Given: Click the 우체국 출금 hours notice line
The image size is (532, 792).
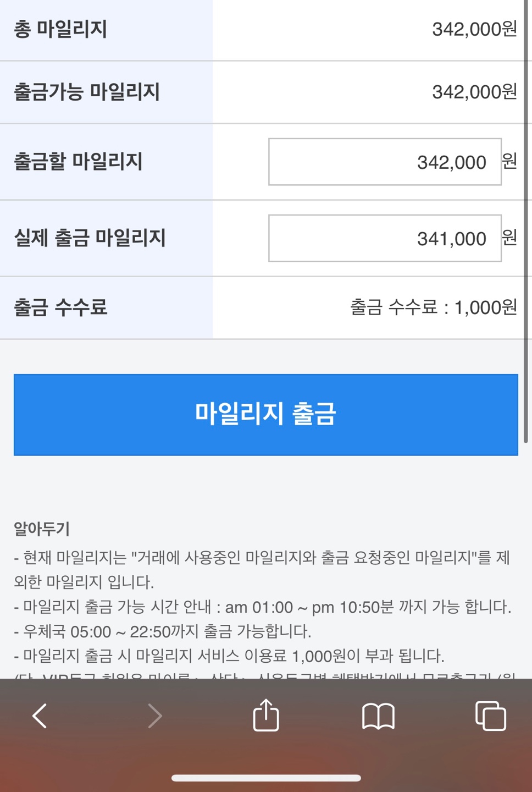Looking at the screenshot, I should 163,631.
